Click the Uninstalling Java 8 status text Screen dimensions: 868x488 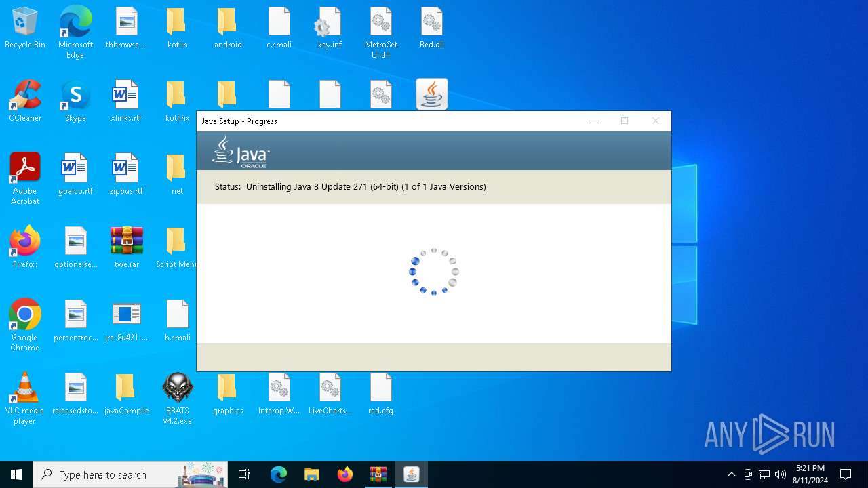[366, 186]
